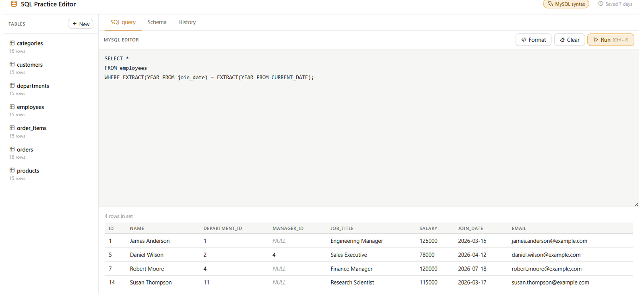
Task: Click the SALARY column header
Action: [428, 228]
